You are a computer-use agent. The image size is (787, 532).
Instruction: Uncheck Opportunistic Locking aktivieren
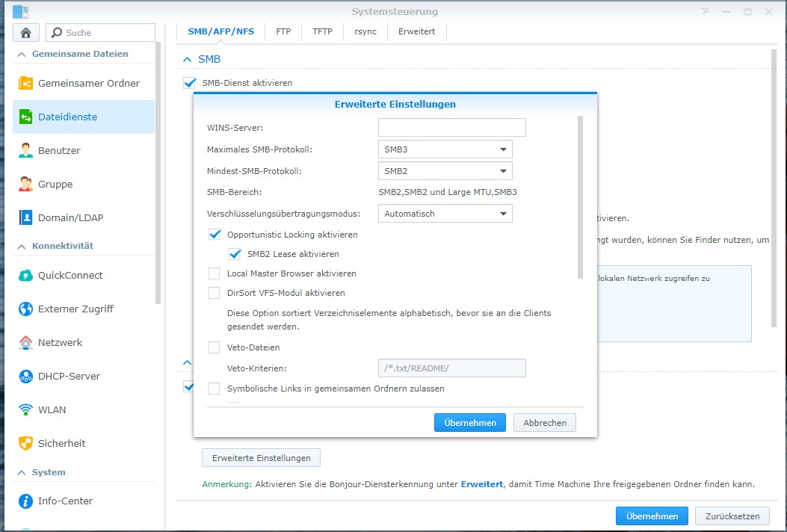(x=215, y=235)
